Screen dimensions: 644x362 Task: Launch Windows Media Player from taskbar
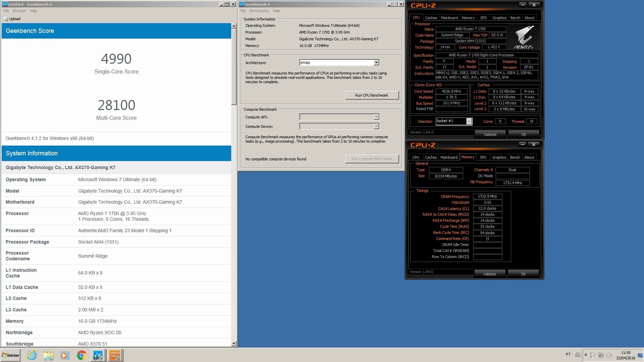65,355
